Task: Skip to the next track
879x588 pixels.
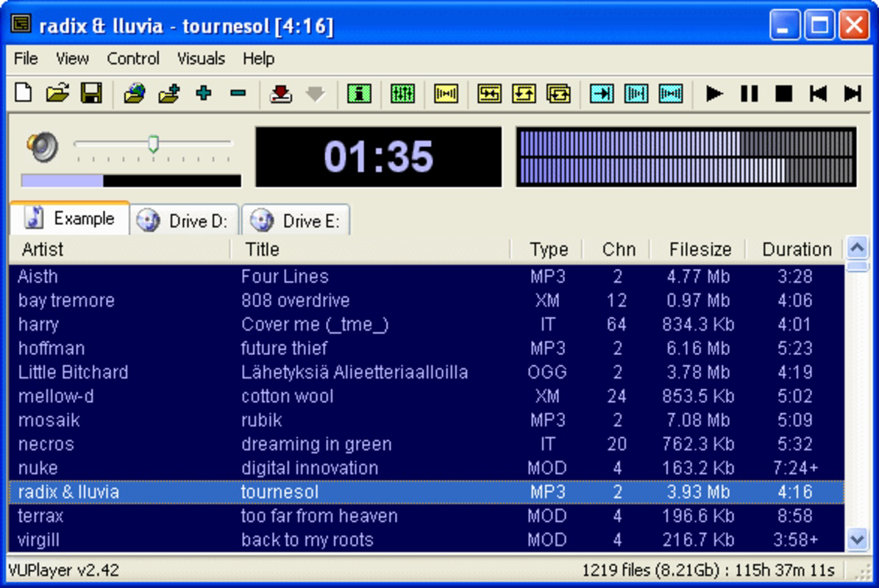Action: pos(853,93)
